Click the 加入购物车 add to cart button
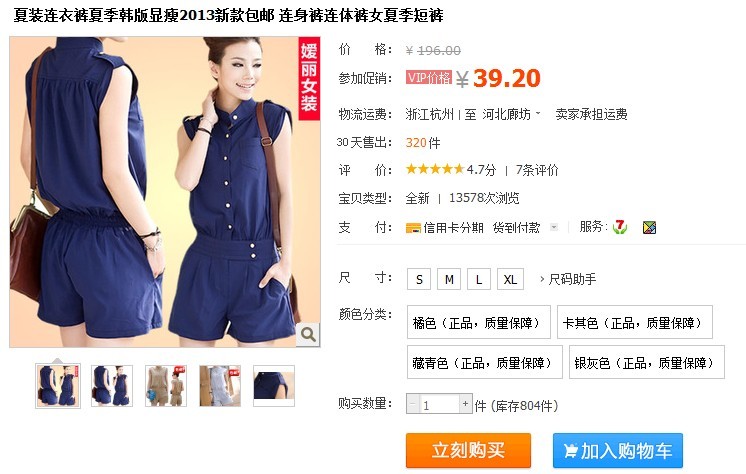Viewport: 746px width, 474px height. tap(618, 450)
